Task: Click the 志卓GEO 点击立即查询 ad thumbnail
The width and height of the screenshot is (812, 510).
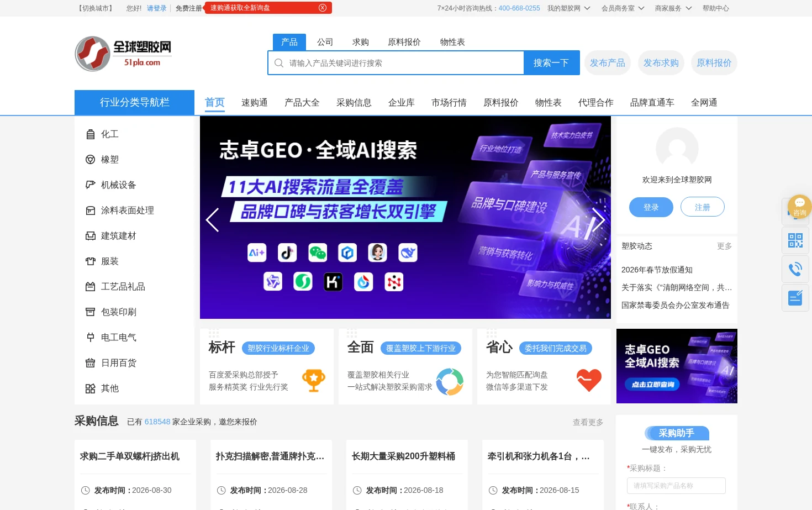Action: [677, 366]
